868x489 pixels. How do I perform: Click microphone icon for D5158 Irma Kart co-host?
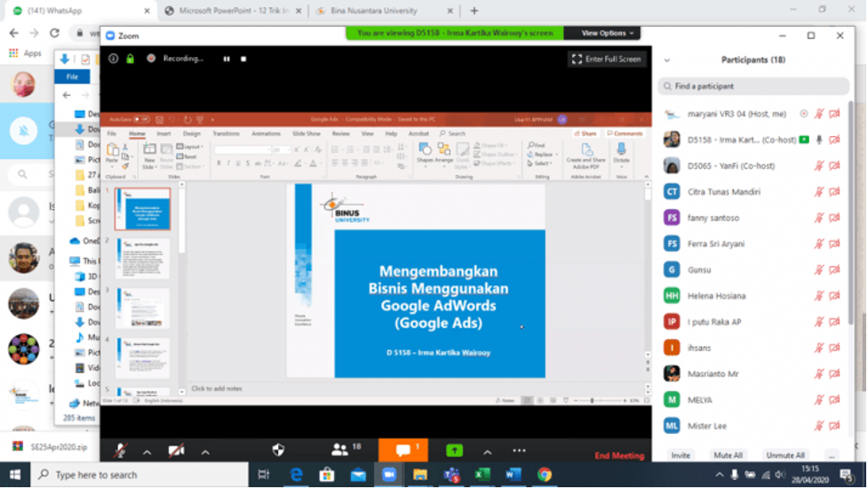coord(819,140)
